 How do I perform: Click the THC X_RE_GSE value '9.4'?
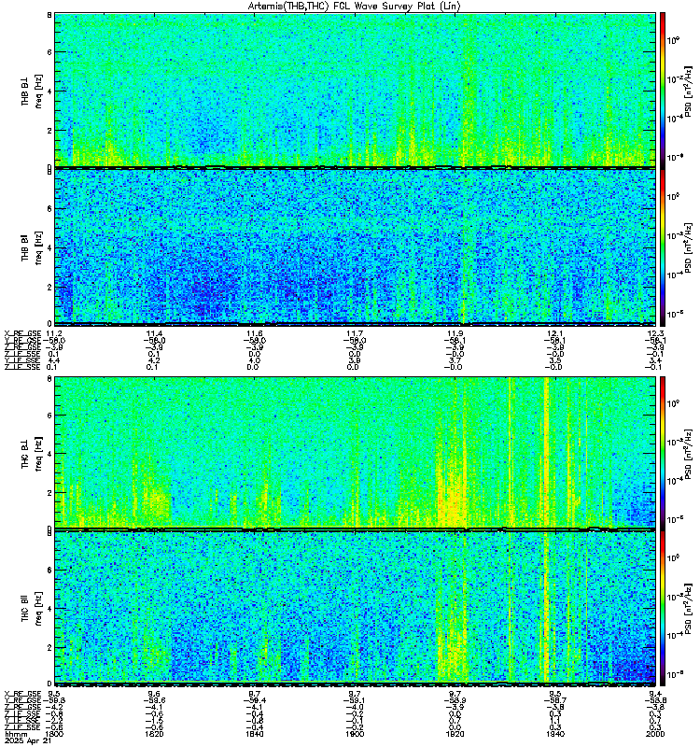pos(656,694)
